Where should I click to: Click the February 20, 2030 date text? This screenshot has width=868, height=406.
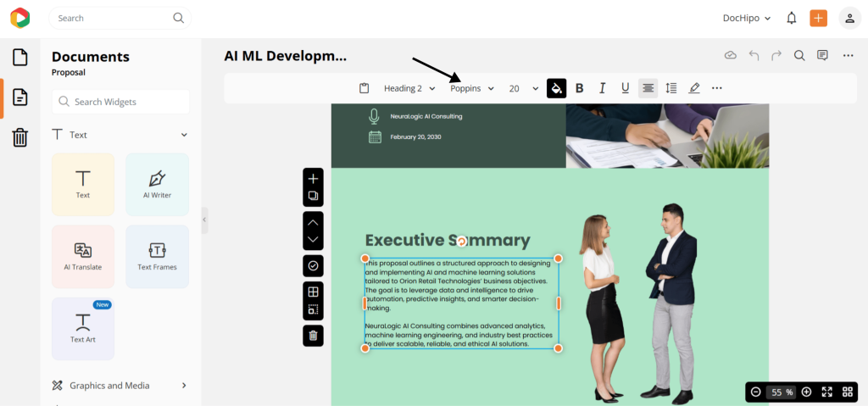click(415, 136)
